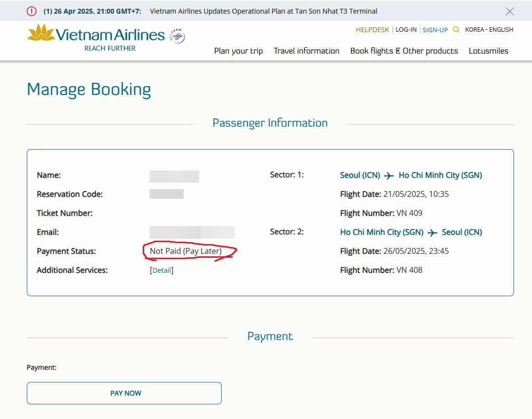Click the Sector 1 airplane icon

click(389, 176)
